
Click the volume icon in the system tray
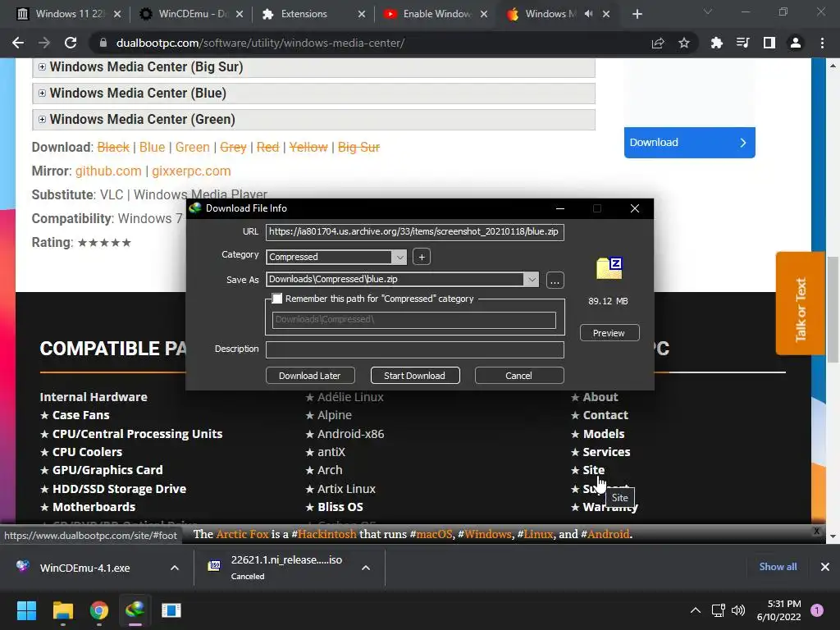738,610
